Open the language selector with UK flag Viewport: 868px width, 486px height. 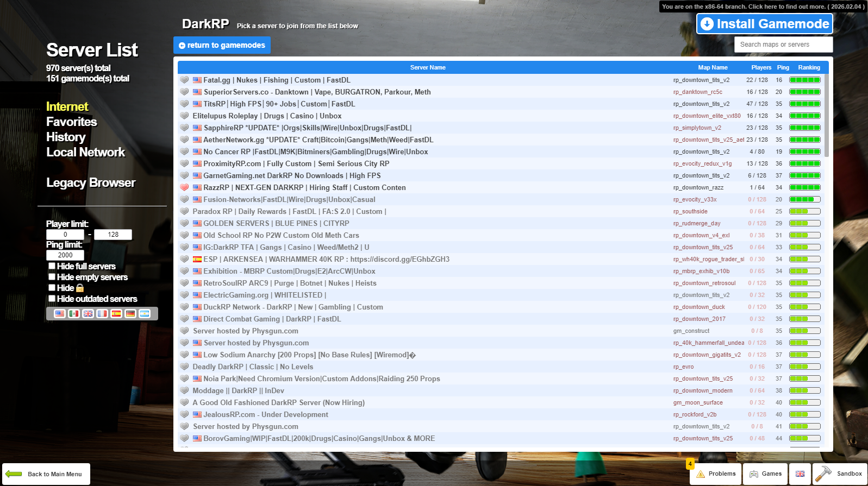pos(800,474)
